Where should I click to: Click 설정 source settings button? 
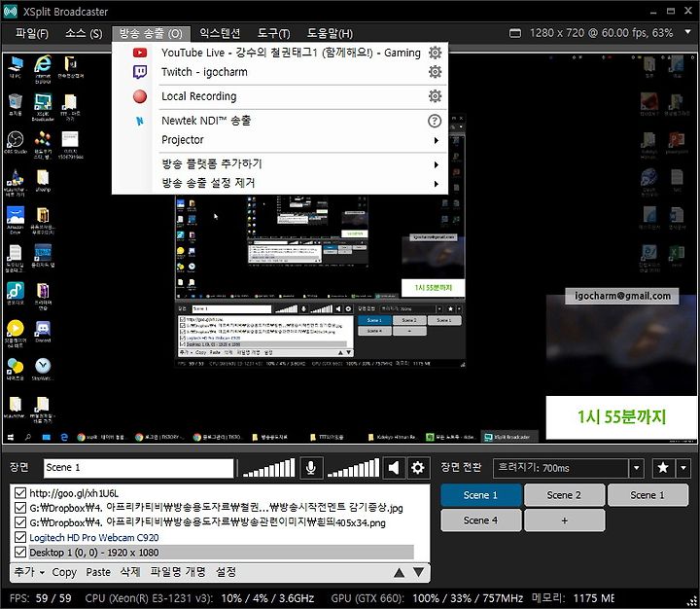[226, 572]
